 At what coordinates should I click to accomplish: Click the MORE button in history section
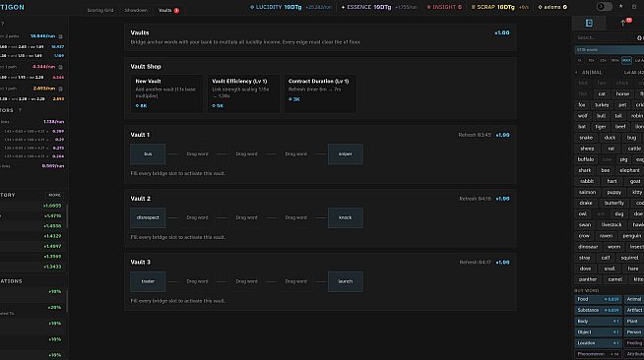point(54,195)
